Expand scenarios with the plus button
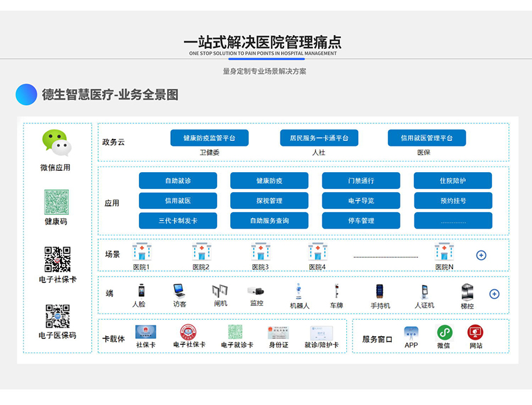532x405 pixels. pos(481,255)
